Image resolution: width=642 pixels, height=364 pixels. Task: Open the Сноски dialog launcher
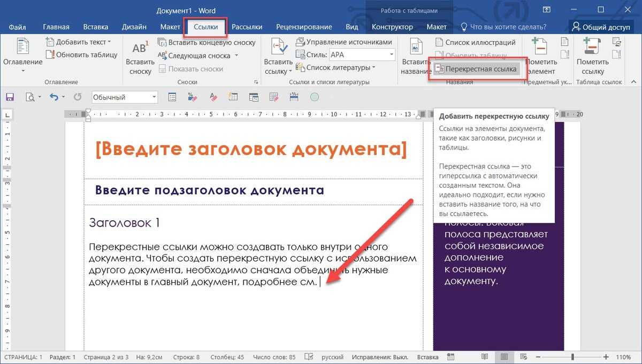coord(256,82)
